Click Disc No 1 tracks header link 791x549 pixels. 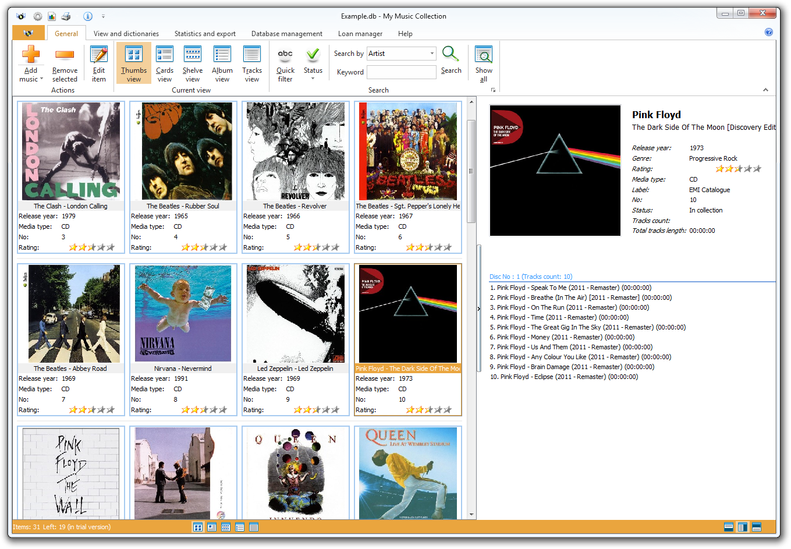tap(531, 276)
